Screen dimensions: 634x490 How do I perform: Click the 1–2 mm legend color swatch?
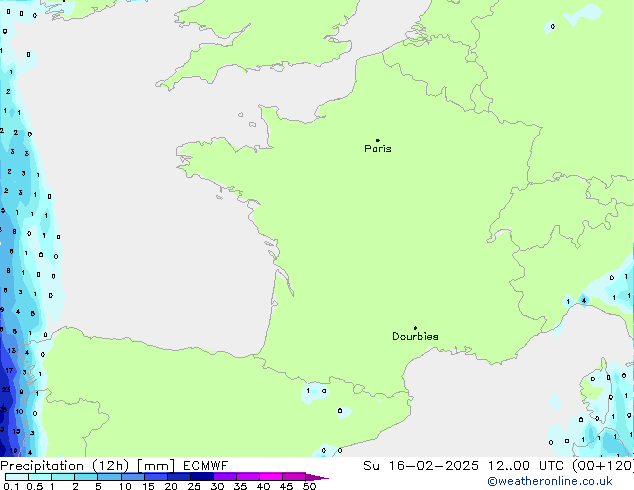coord(63,477)
